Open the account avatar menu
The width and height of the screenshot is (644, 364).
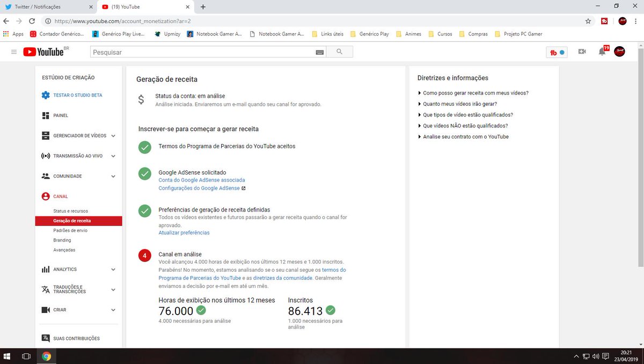point(619,52)
